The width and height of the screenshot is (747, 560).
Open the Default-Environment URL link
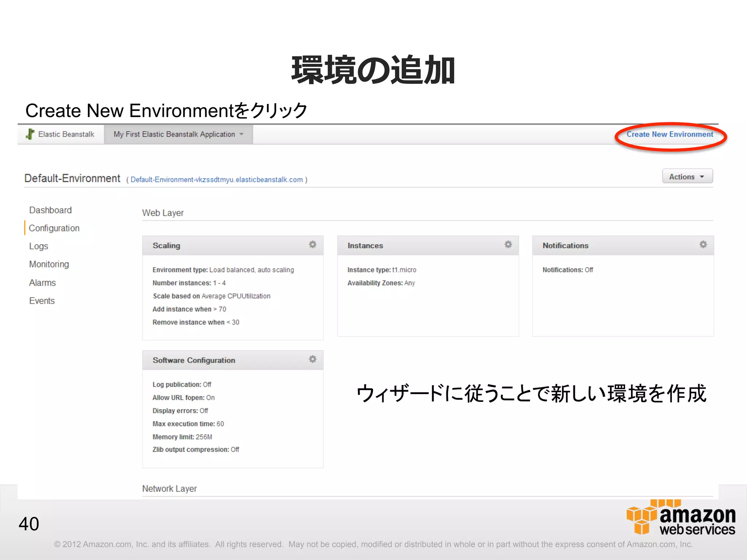(217, 180)
